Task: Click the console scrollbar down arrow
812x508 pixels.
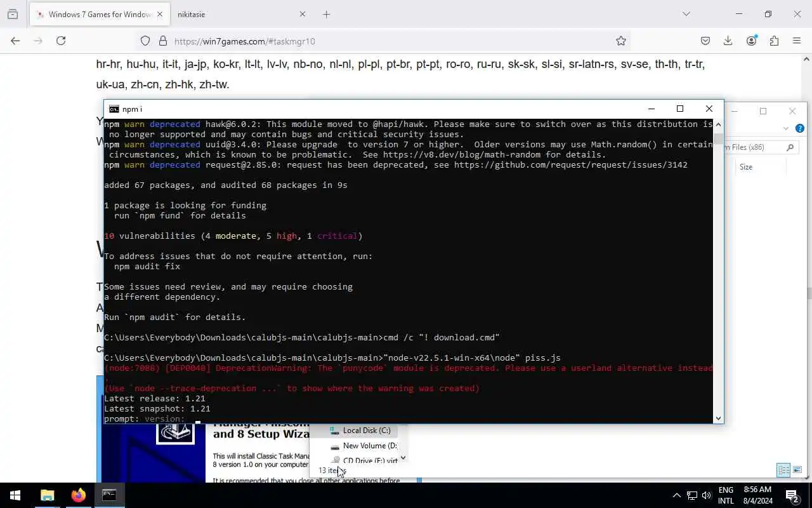Action: (x=718, y=418)
